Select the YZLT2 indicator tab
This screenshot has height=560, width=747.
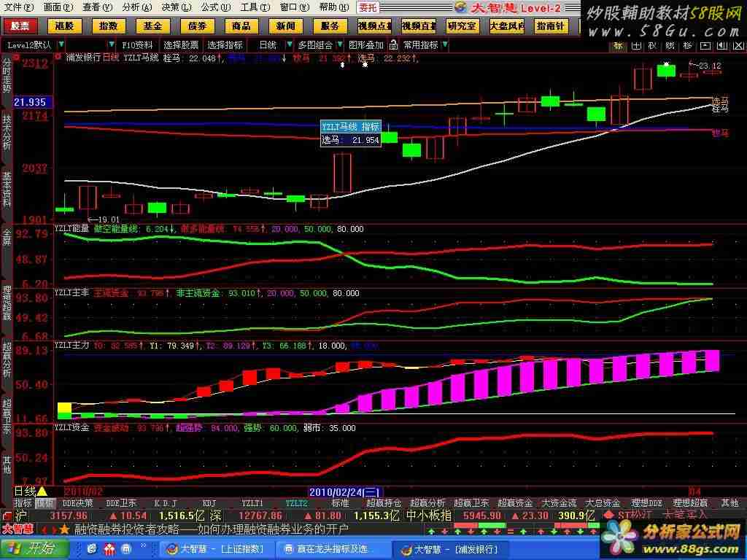coord(297,503)
